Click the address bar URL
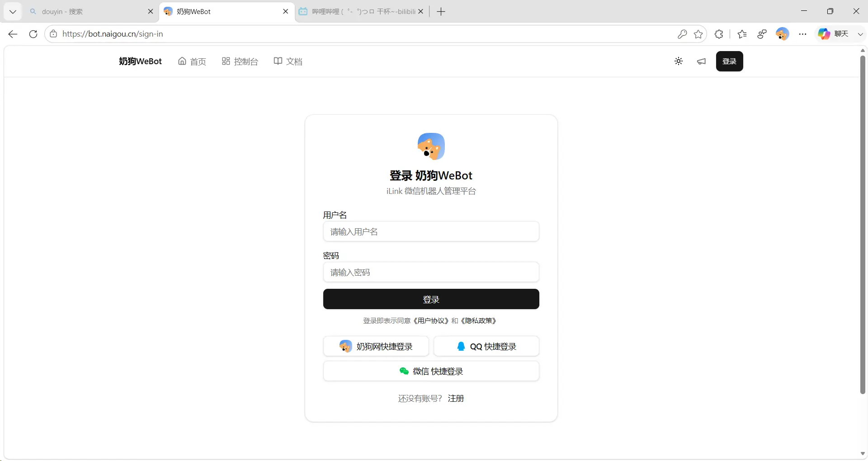Viewport: 868px width, 461px height. (113, 34)
